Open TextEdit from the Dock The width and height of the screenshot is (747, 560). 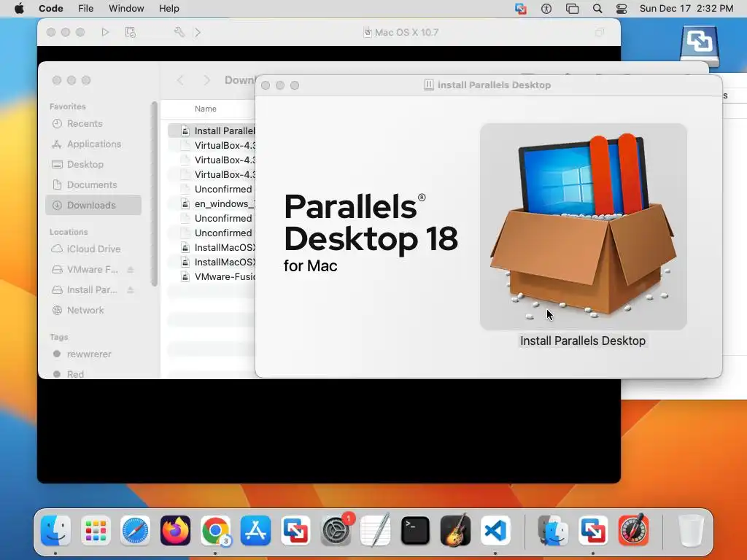point(376,530)
